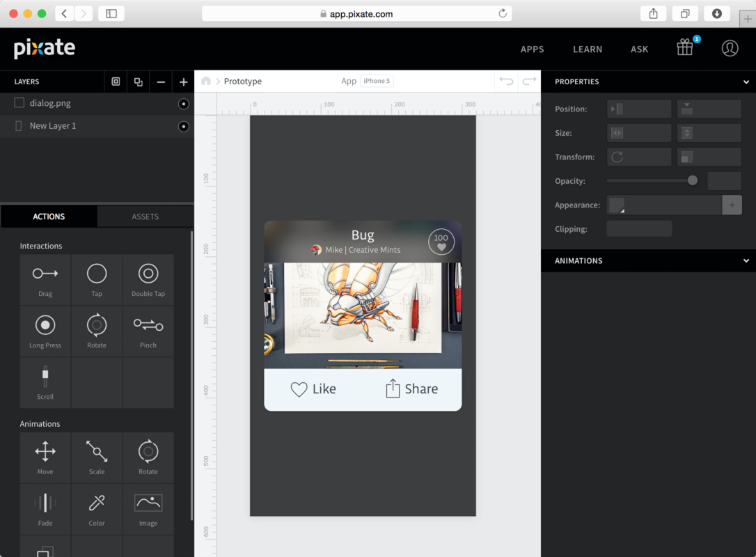Choose the Pinch interaction
Image resolution: width=756 pixels, height=557 pixels.
coord(148,331)
